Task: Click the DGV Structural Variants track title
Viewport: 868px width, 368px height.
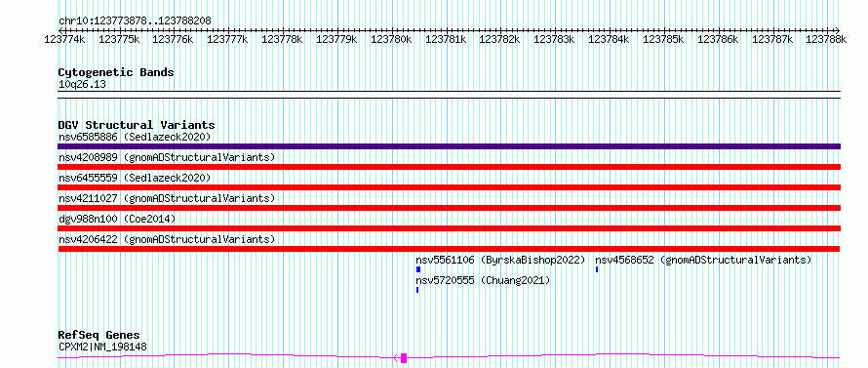Action: (x=137, y=125)
